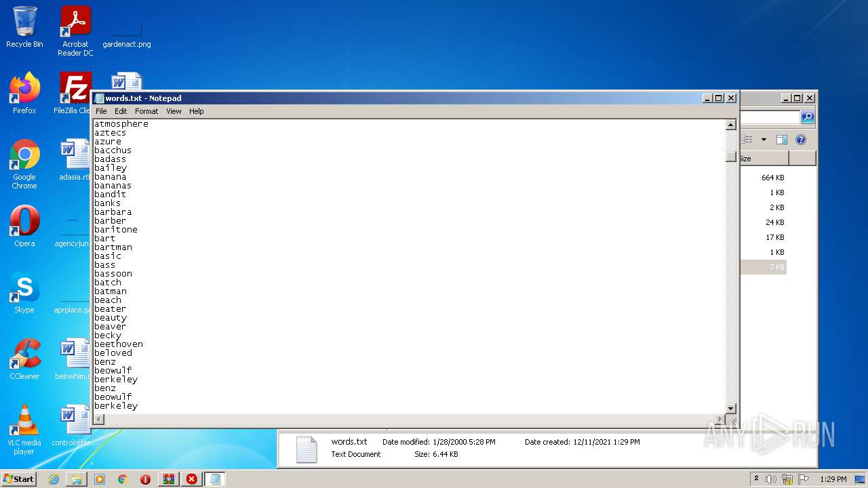Click the Explorer search input field
Viewport: 868px width, 488px height.
(x=770, y=117)
